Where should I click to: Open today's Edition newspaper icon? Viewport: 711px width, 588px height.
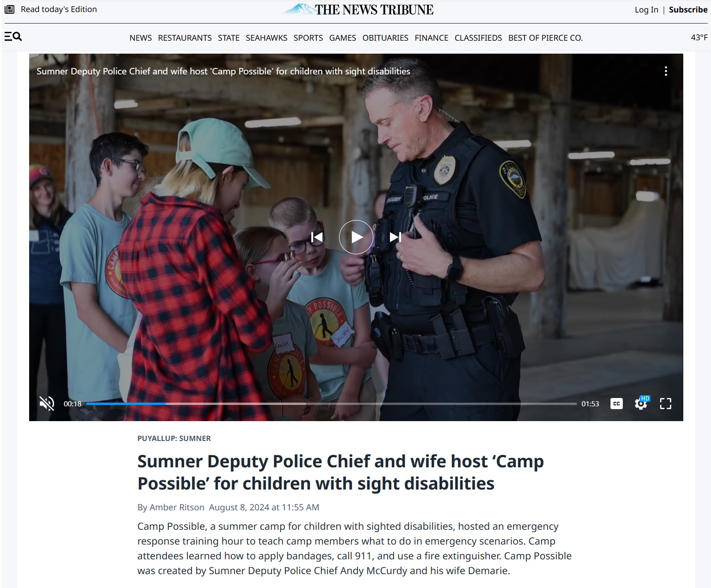(x=9, y=9)
